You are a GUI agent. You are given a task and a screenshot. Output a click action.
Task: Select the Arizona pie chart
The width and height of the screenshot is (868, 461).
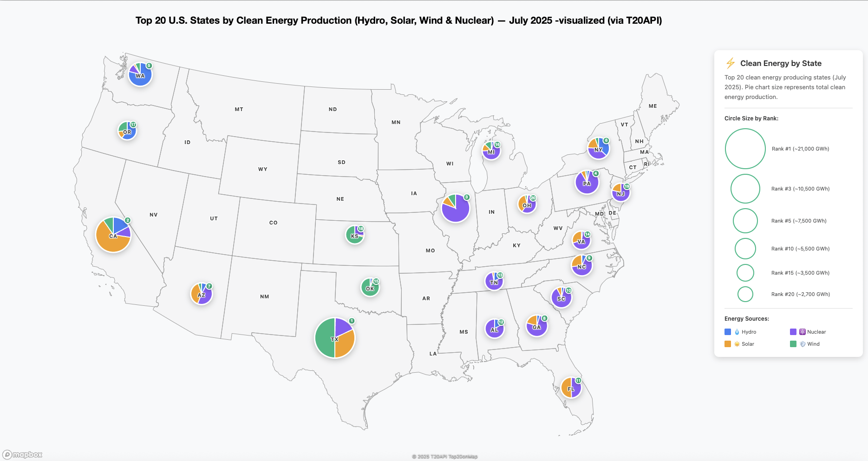tap(202, 294)
